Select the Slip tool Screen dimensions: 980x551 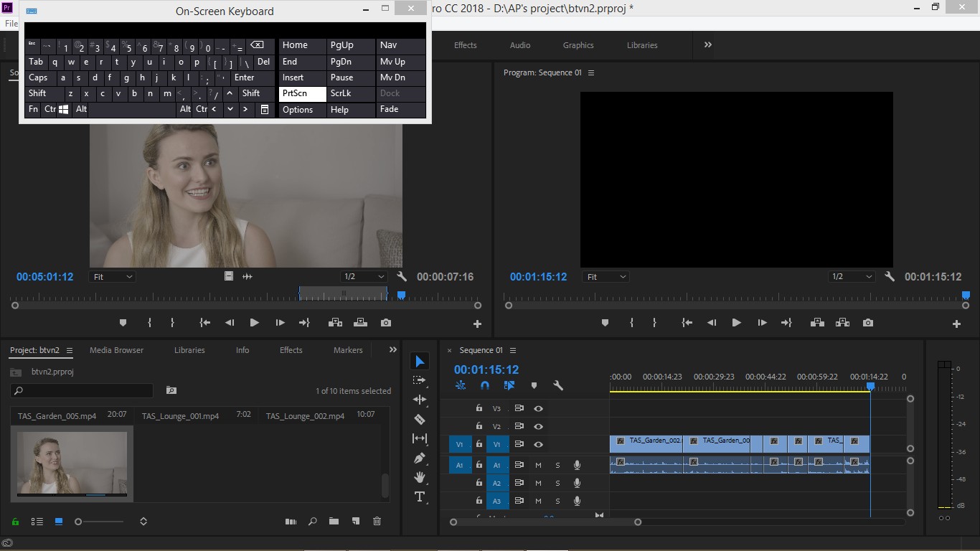tap(420, 438)
